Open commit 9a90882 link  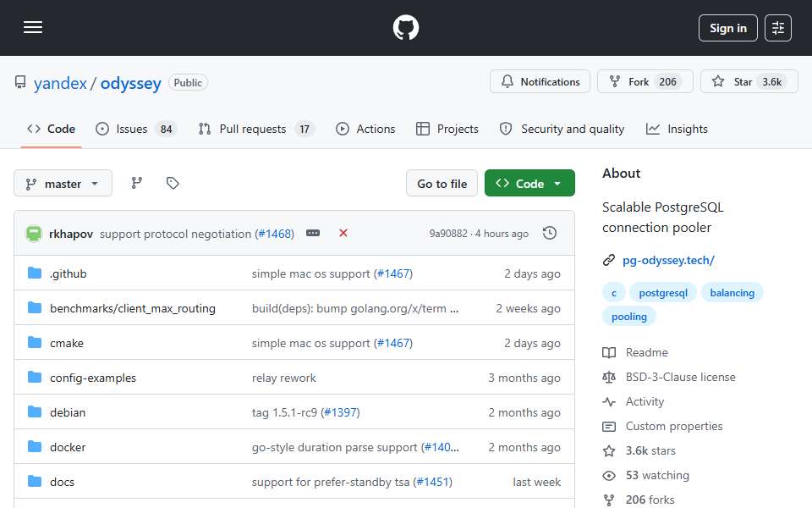coord(448,234)
